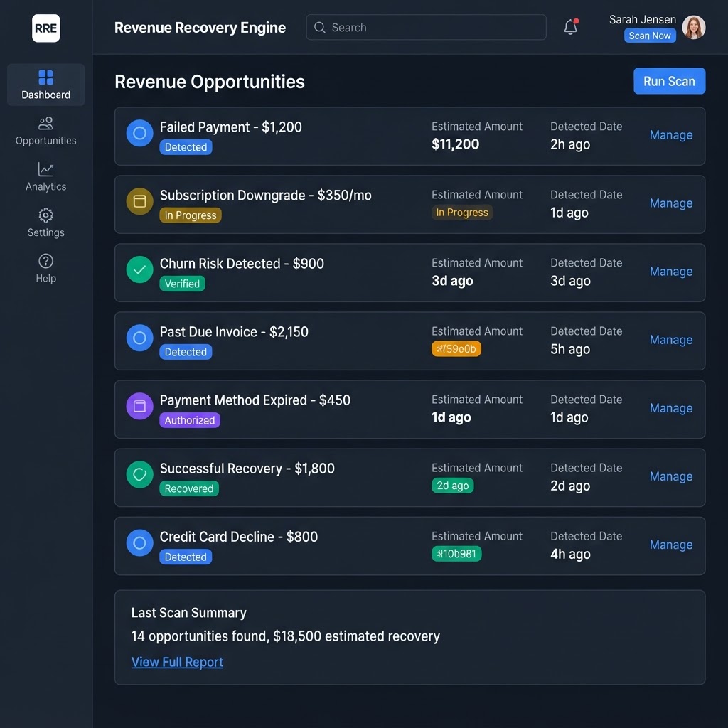The height and width of the screenshot is (728, 728).
Task: Click the $11,200 estimated amount value
Action: pyautogui.click(x=456, y=144)
